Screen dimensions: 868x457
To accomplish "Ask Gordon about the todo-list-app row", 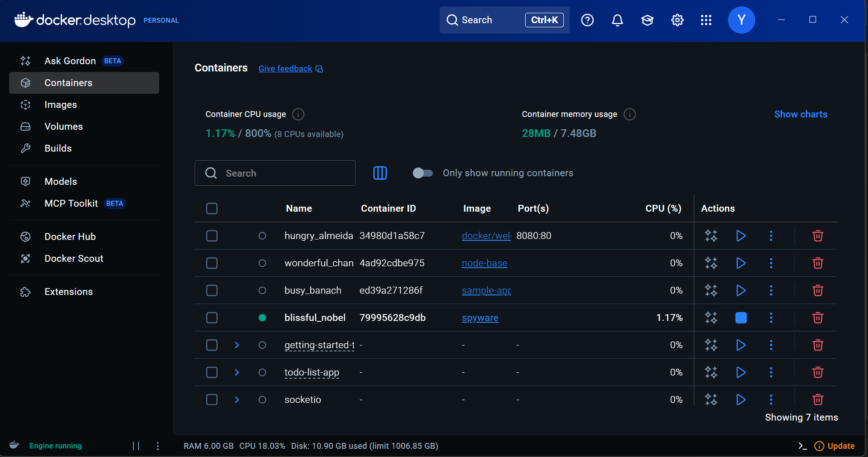I will 711,372.
